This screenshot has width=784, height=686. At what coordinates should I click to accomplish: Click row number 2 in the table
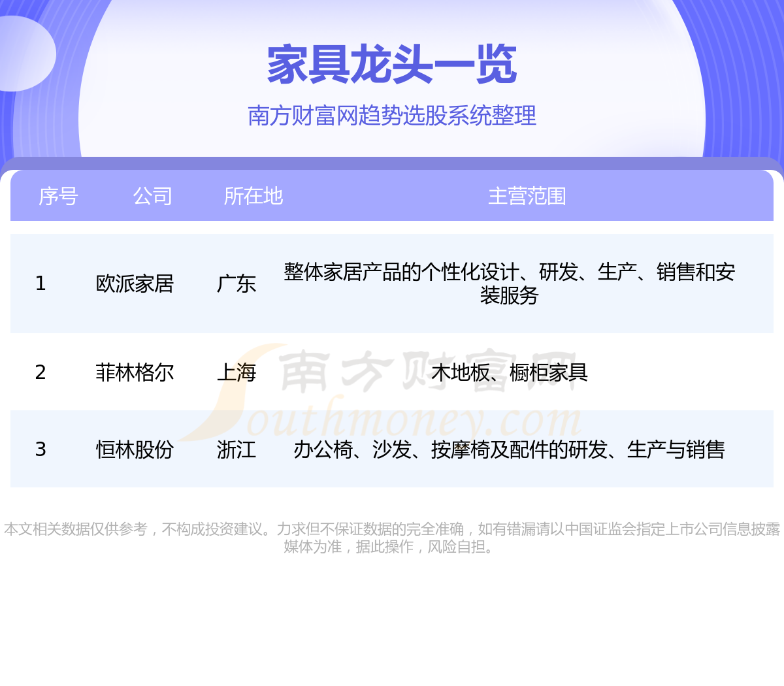click(41, 372)
